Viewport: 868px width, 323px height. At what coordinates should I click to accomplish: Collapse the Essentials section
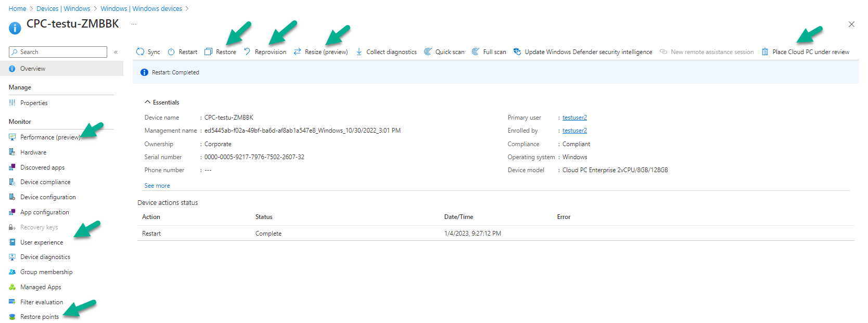(148, 102)
